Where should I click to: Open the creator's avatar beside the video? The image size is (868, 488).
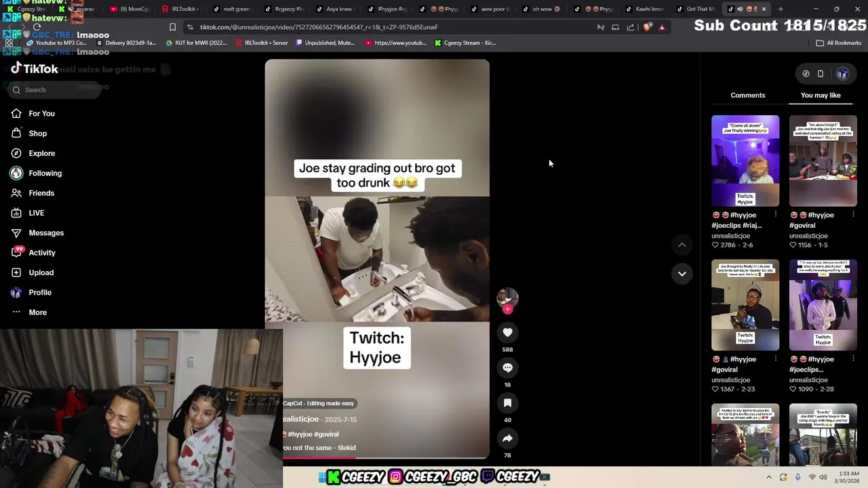[507, 297]
